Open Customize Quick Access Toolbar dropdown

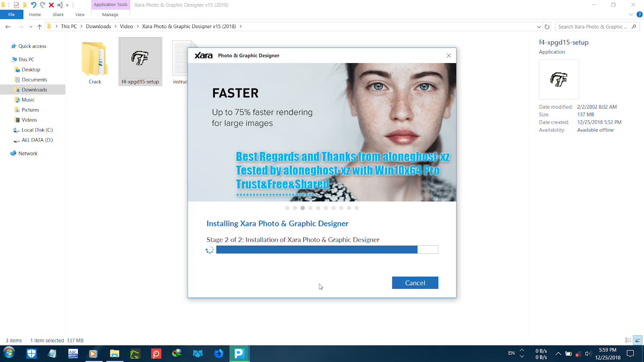pyautogui.click(x=67, y=5)
